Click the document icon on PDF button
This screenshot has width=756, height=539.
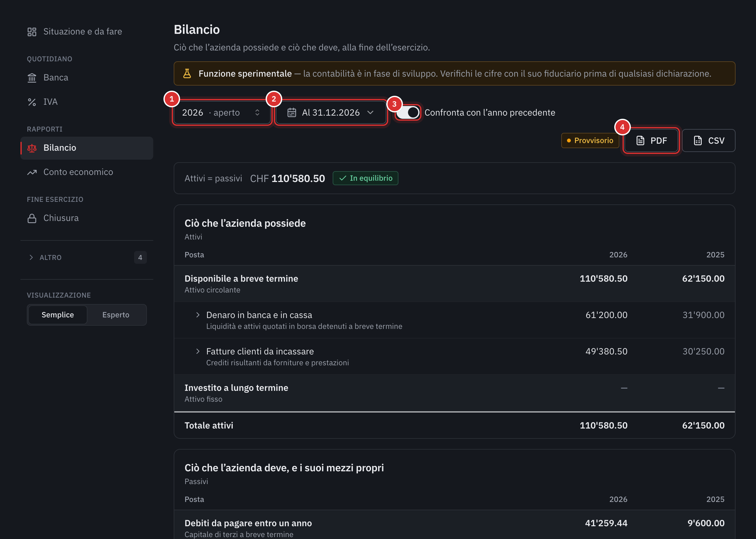[x=640, y=140]
